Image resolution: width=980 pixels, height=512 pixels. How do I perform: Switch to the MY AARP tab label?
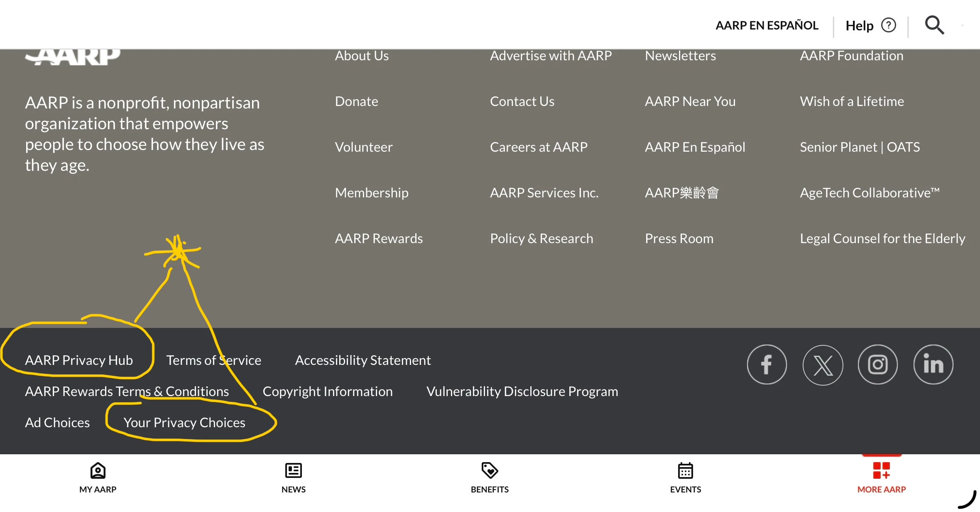[x=98, y=490]
